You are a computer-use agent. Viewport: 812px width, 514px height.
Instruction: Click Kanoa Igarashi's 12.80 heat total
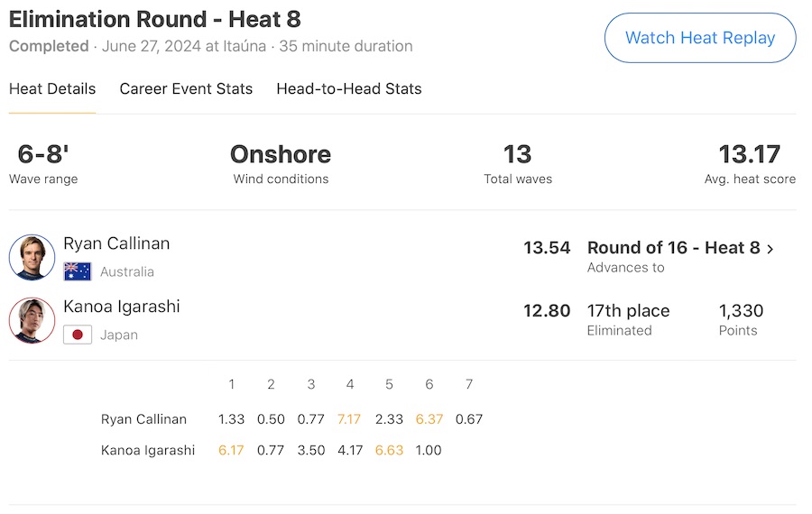pyautogui.click(x=547, y=311)
